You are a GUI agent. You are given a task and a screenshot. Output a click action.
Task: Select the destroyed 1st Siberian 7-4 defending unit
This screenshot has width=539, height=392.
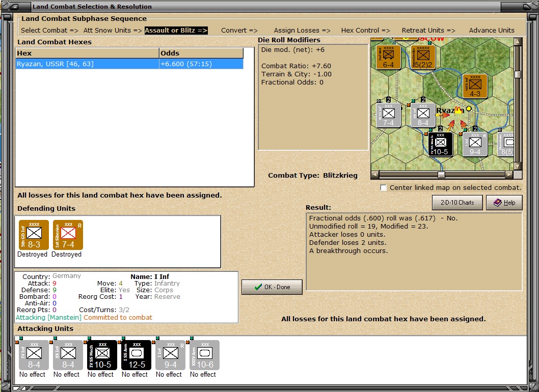tap(68, 235)
